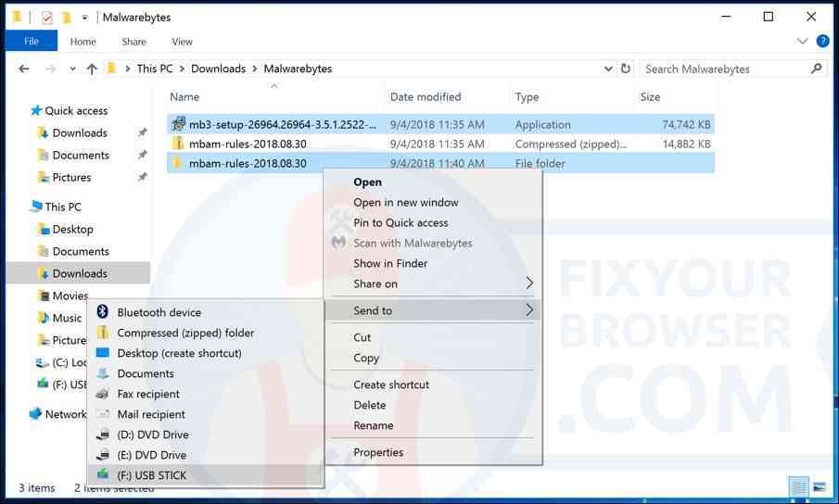This screenshot has height=504, width=839.
Task: Switch to large icons view in status bar
Action: tap(820, 487)
